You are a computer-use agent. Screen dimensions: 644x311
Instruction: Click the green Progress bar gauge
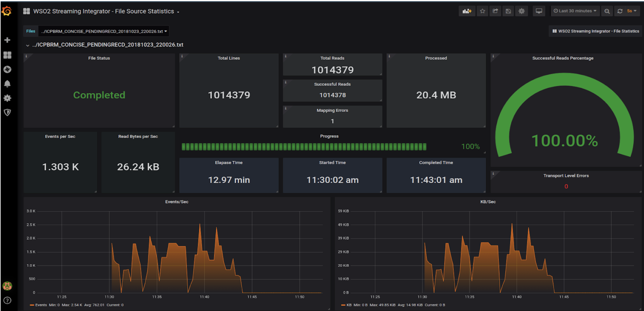pos(304,147)
